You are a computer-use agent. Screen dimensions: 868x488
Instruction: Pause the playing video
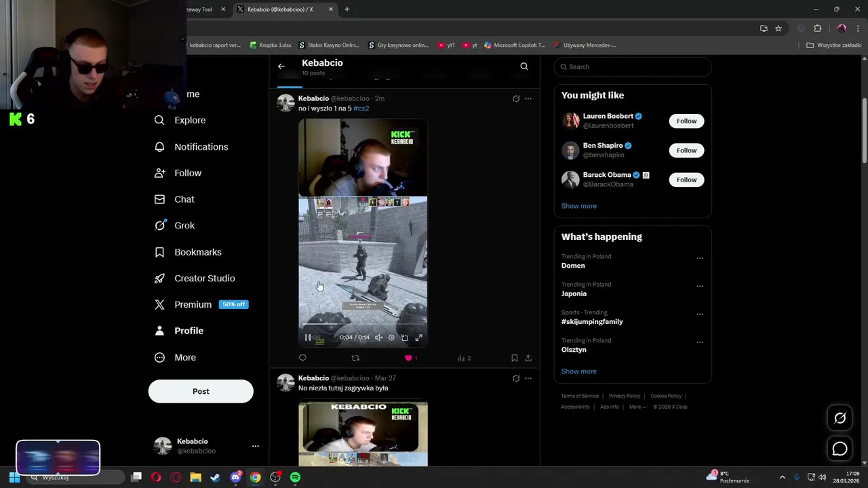[308, 338]
